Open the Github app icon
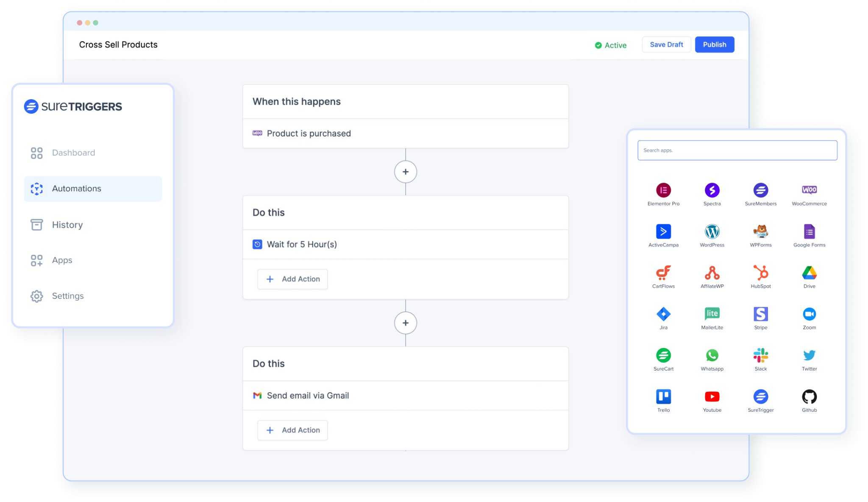868x502 pixels. tap(809, 396)
